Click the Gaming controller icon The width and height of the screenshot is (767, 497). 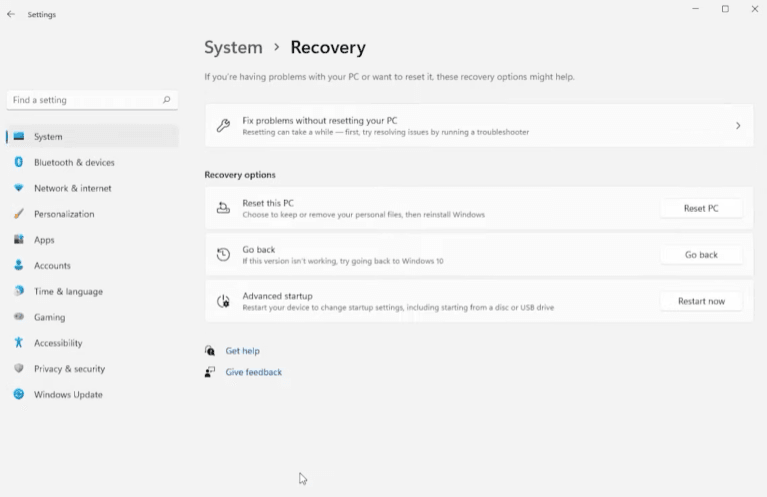tap(19, 316)
